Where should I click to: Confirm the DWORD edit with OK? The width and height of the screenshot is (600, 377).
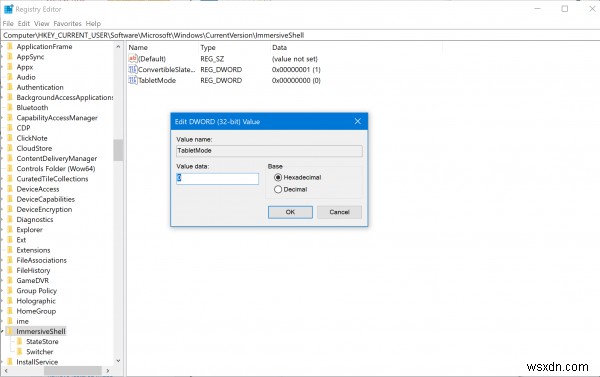click(290, 212)
